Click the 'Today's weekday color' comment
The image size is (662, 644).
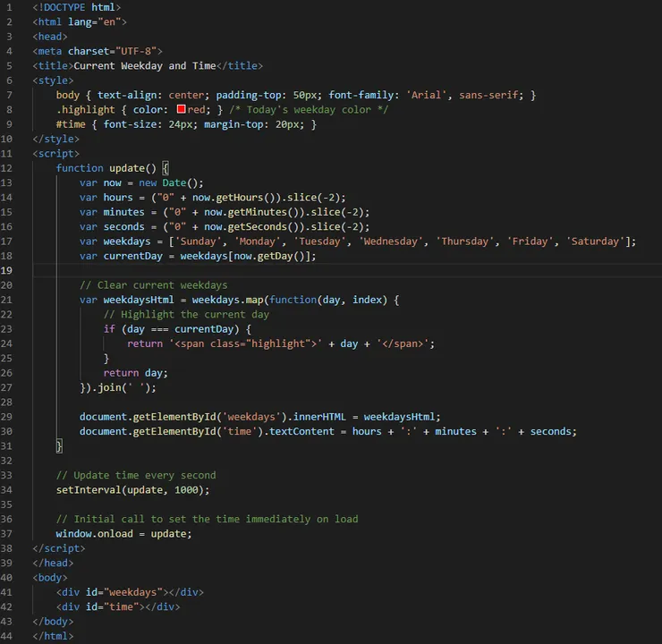pos(309,110)
